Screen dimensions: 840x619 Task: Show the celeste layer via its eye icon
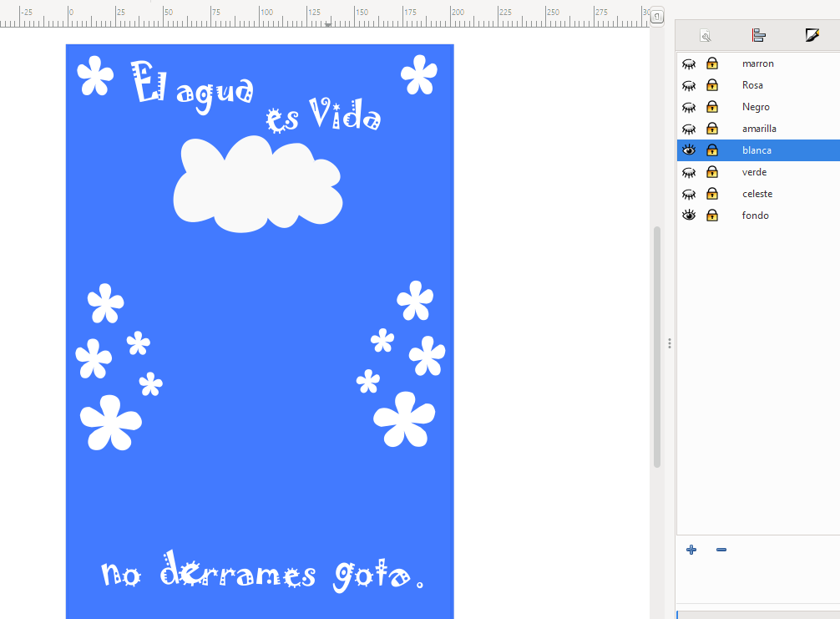pyautogui.click(x=689, y=194)
